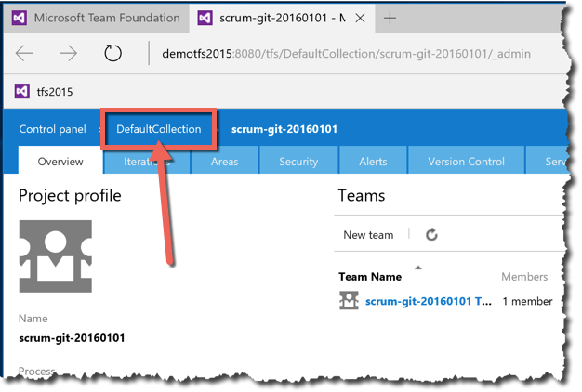The image size is (582, 392).
Task: Click the New team button
Action: tap(368, 235)
